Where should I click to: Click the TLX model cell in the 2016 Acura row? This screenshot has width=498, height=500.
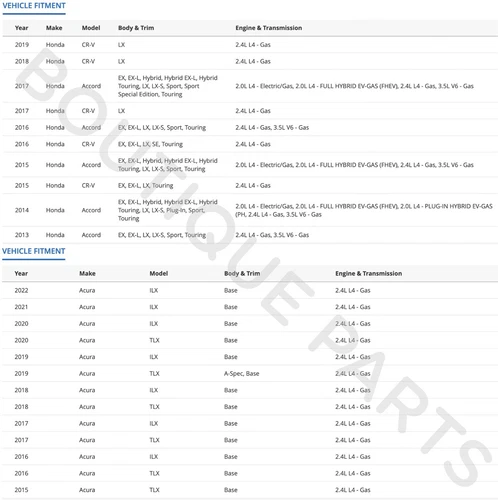pyautogui.click(x=154, y=473)
